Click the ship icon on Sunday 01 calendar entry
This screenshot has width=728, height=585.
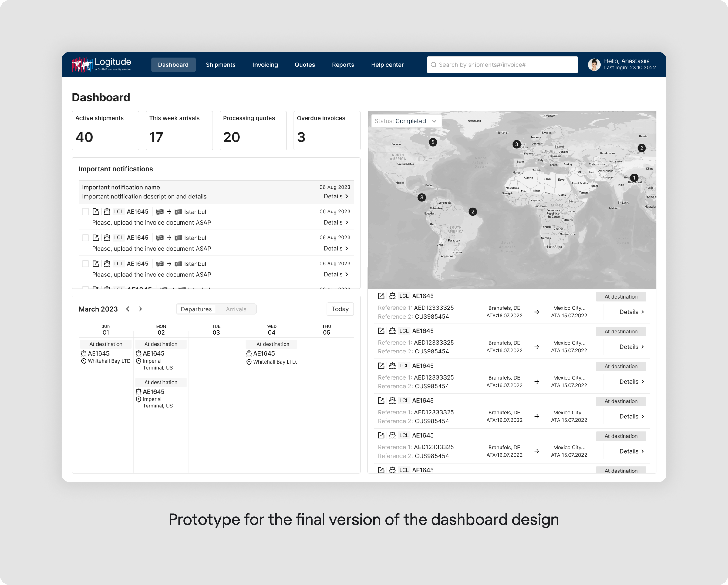pyautogui.click(x=83, y=353)
